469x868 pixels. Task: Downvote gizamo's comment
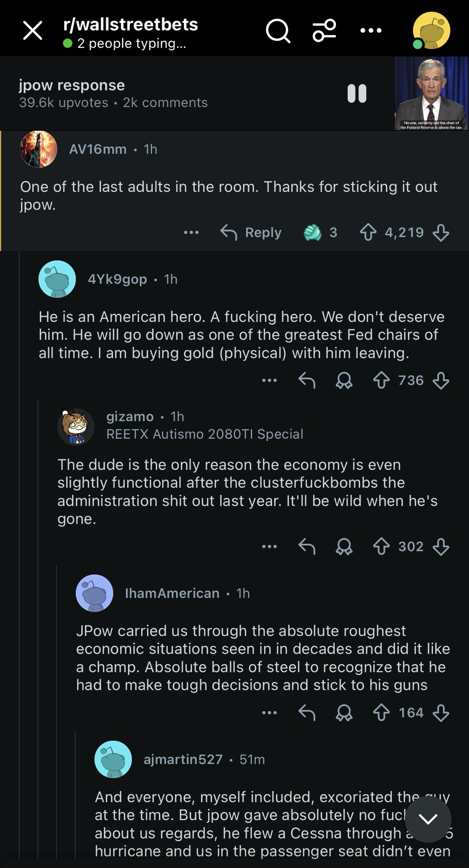point(441,546)
